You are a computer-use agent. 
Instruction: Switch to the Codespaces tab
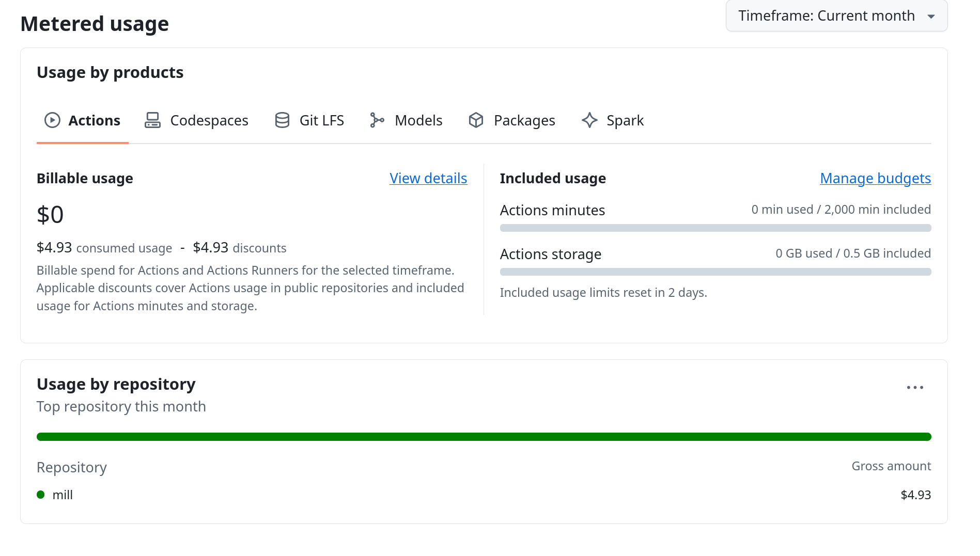point(209,120)
